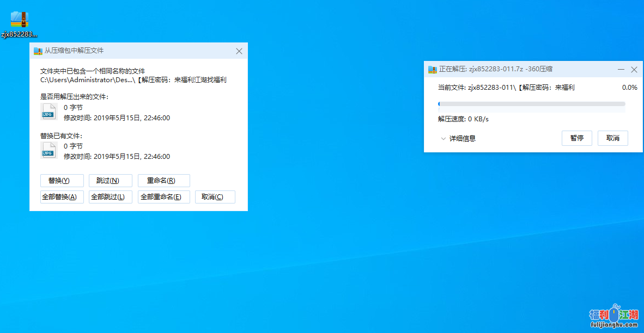
Task: Click 全部替换(A) to replace all
Action: pyautogui.click(x=62, y=197)
